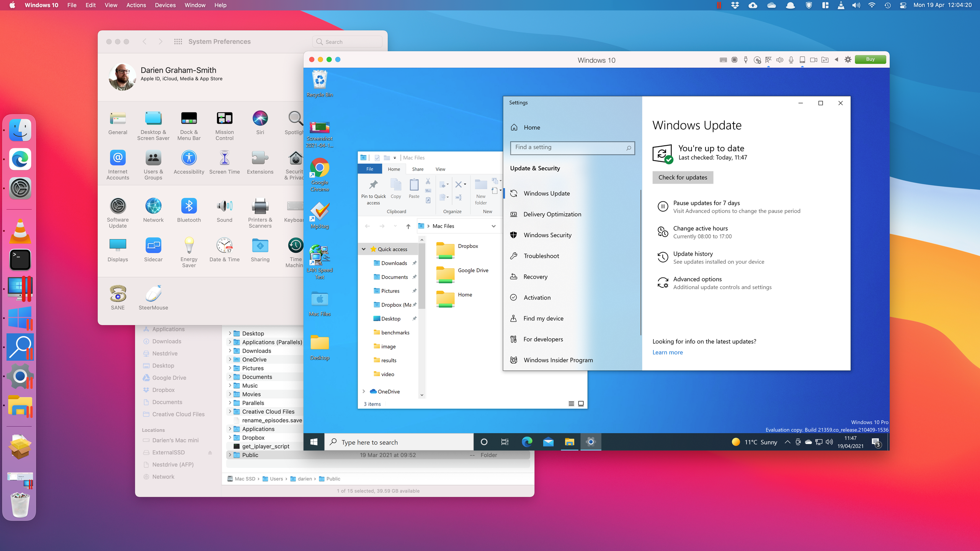
Task: Open the Mac Files address bar dropdown
Action: click(x=493, y=226)
